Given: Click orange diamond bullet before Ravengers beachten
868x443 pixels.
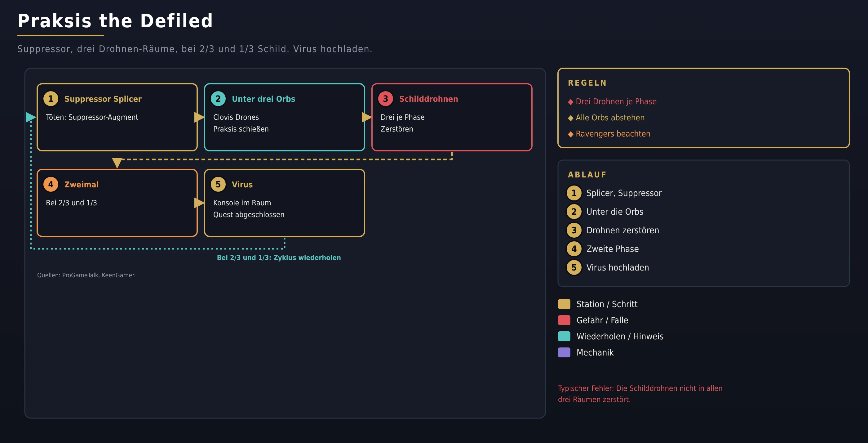Looking at the screenshot, I should tap(570, 134).
